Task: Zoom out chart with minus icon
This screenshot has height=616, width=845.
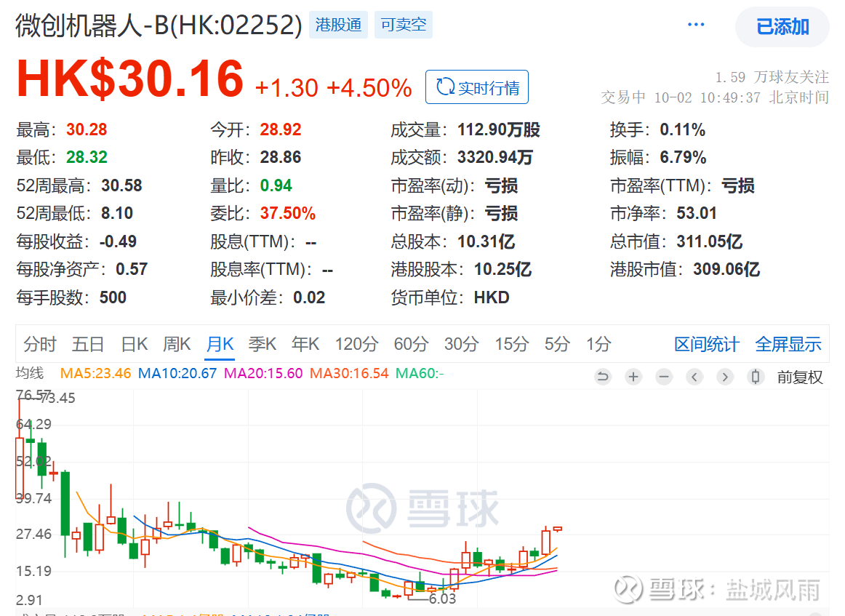Action: point(664,377)
